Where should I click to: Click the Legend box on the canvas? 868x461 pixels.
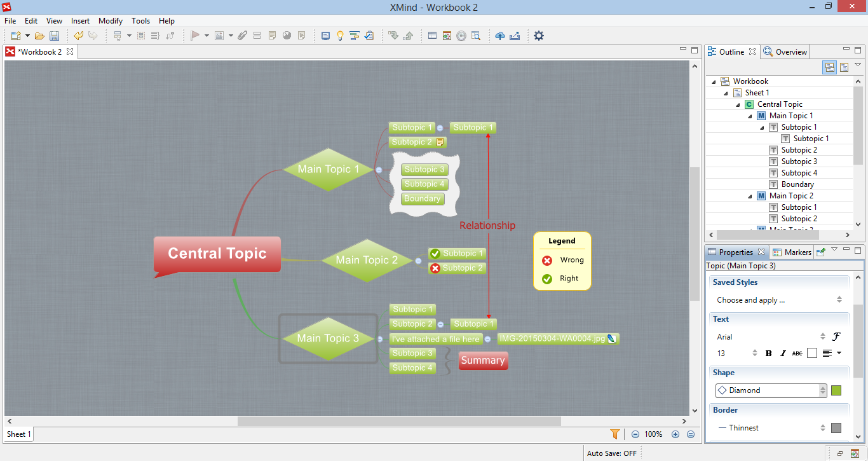[x=562, y=261]
